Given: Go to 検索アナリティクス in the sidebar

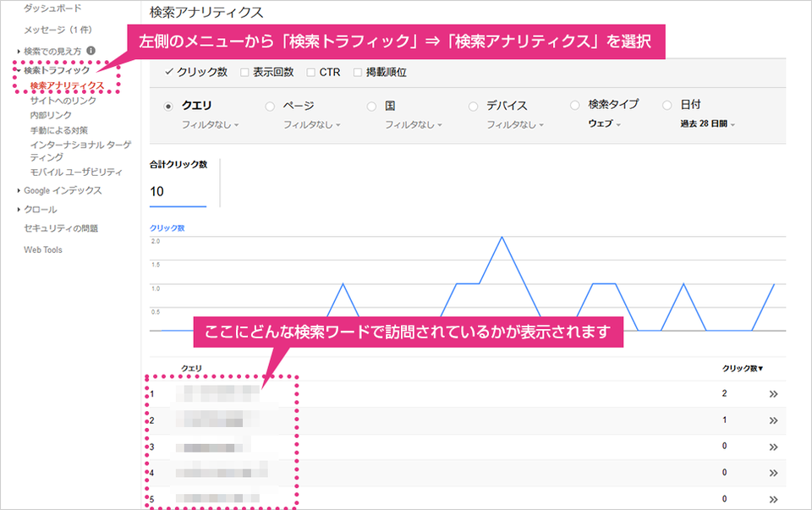Looking at the screenshot, I should coord(67,85).
